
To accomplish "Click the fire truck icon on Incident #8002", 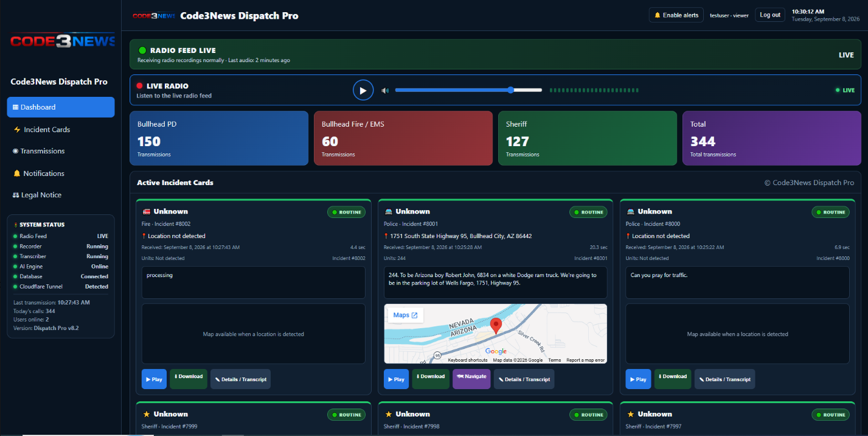I will point(146,212).
